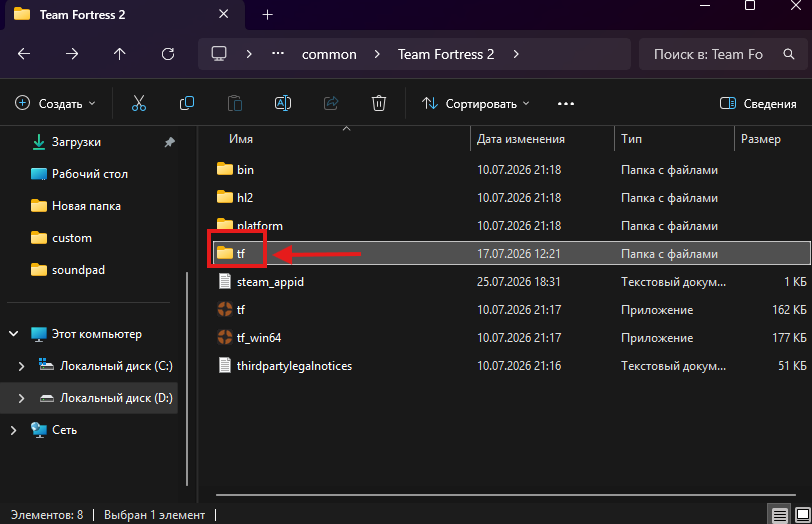Viewport: 812px width, 524px height.
Task: Select the highlighted tf folder row
Action: pos(512,253)
